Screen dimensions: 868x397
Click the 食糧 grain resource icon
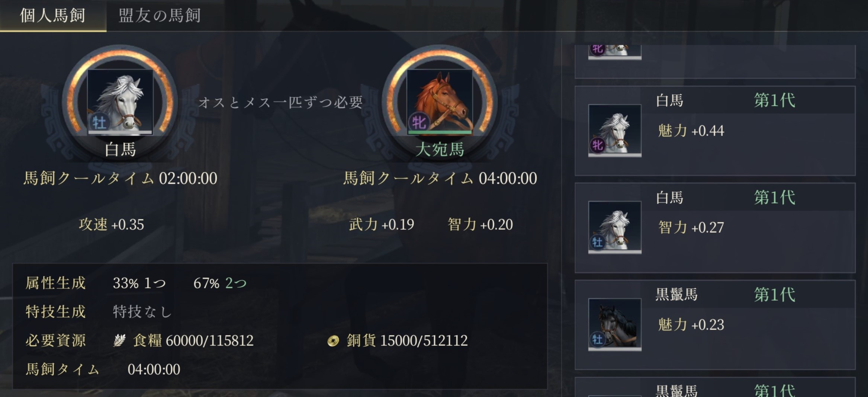119,340
